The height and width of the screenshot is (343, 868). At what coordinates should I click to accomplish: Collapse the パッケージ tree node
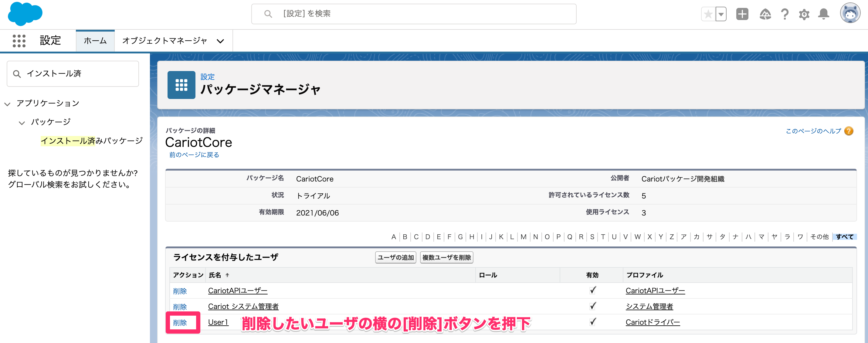[x=22, y=123]
